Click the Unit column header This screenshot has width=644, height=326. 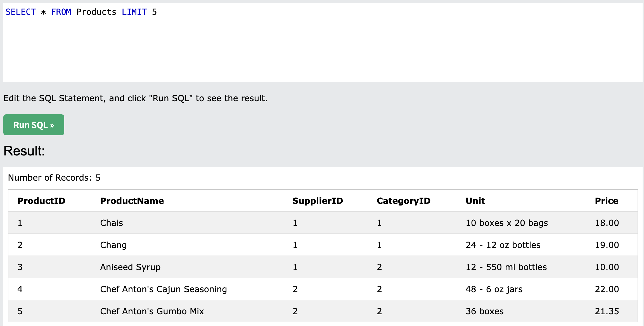click(475, 201)
